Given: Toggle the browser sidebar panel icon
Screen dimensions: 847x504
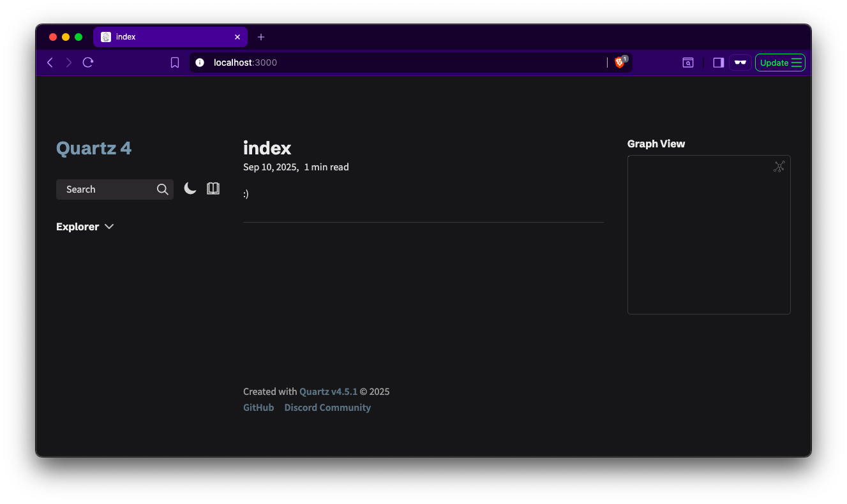Looking at the screenshot, I should [x=718, y=63].
